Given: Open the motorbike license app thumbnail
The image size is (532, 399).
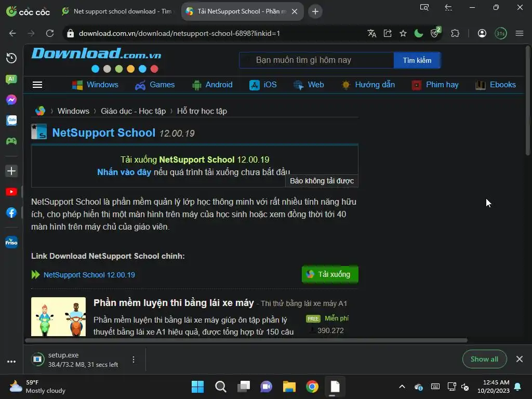Looking at the screenshot, I should point(58,316).
